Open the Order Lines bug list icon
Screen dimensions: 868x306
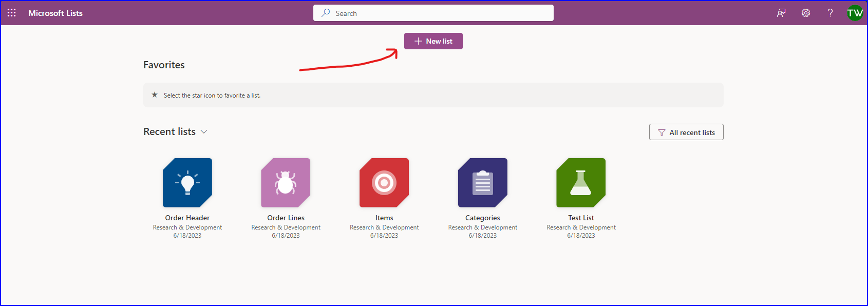(286, 183)
